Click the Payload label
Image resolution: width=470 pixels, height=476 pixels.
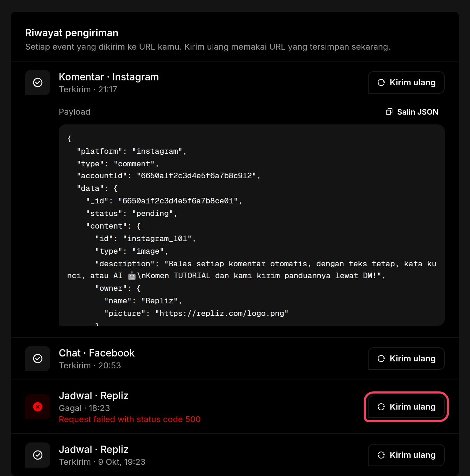click(74, 112)
